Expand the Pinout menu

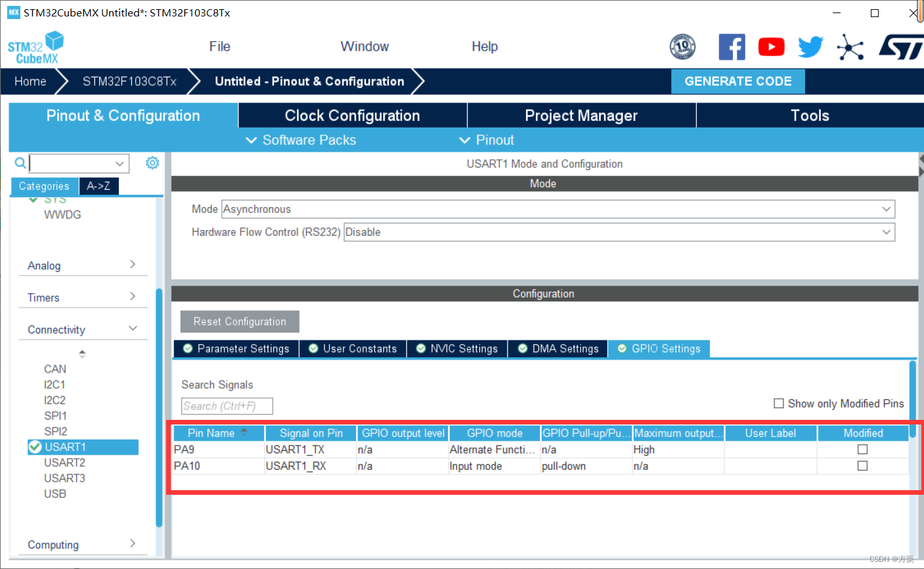[x=487, y=140]
